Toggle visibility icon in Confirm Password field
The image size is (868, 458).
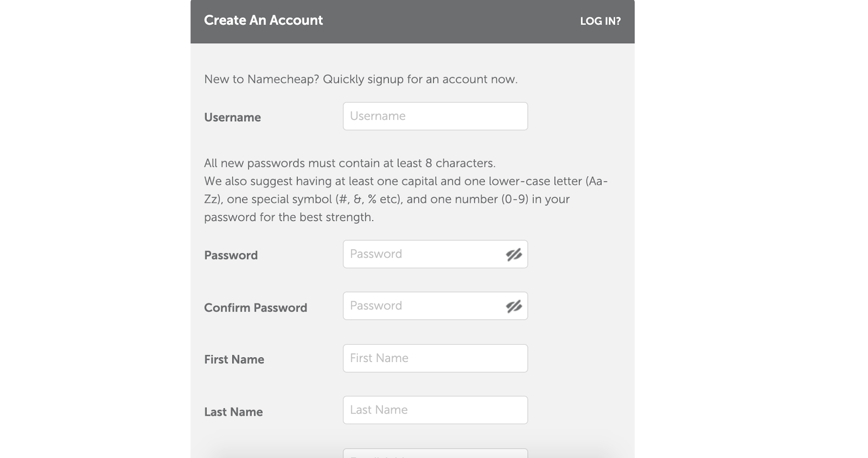click(513, 306)
